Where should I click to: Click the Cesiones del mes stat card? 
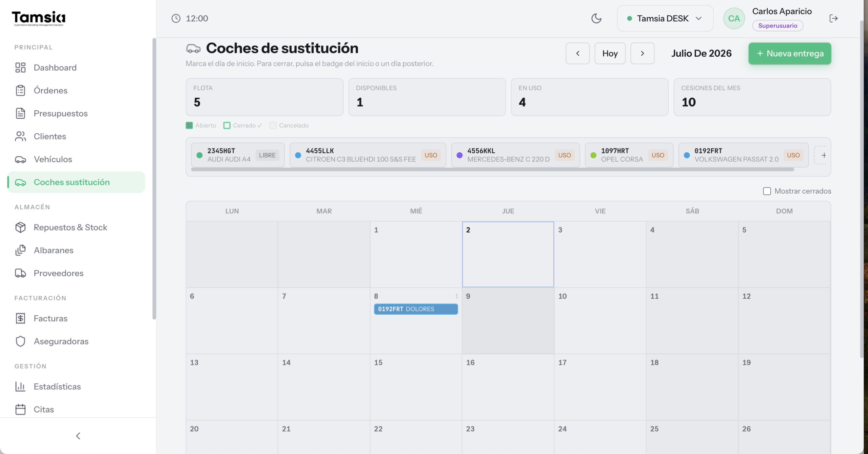tap(752, 97)
